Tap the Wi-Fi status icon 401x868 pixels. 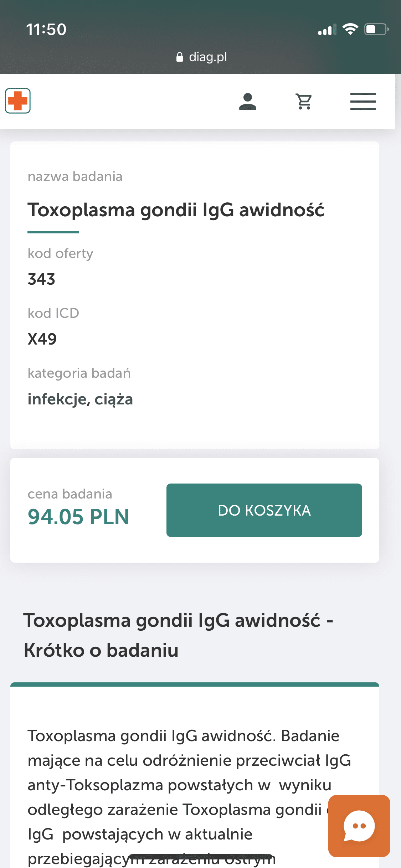click(x=350, y=29)
